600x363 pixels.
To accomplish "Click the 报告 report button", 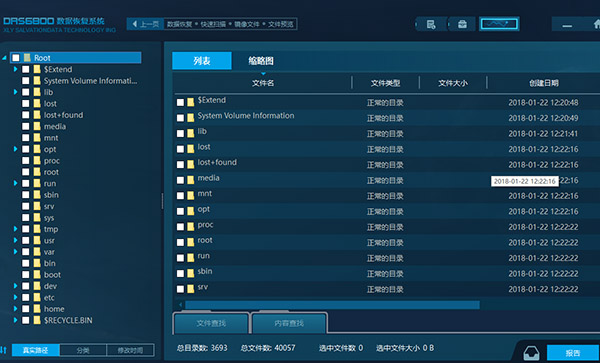I will point(573,353).
